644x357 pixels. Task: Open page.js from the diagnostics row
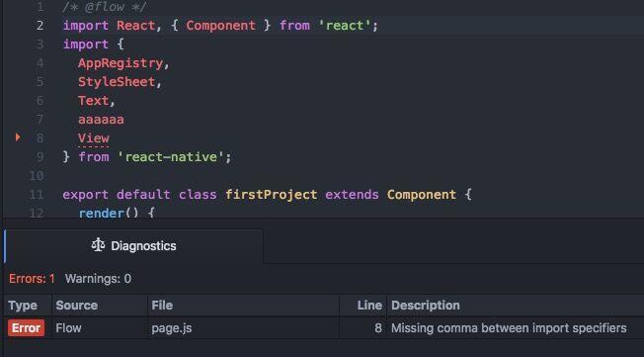(x=172, y=328)
